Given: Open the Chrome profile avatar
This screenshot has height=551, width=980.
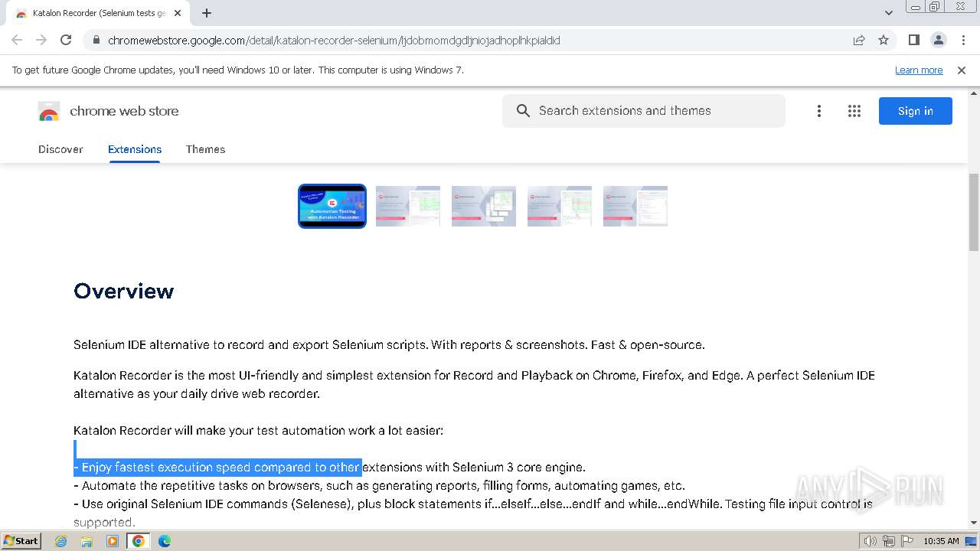Looking at the screenshot, I should click(938, 40).
